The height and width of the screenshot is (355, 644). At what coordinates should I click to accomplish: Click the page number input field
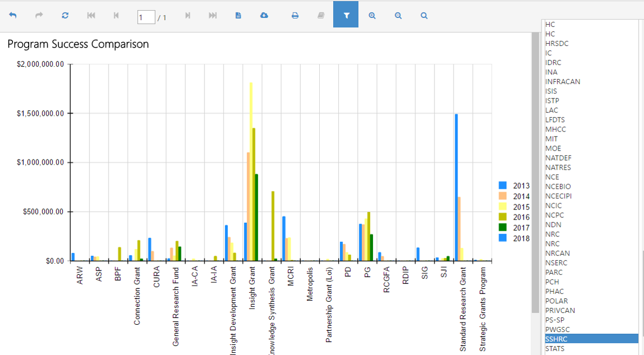[x=146, y=17]
